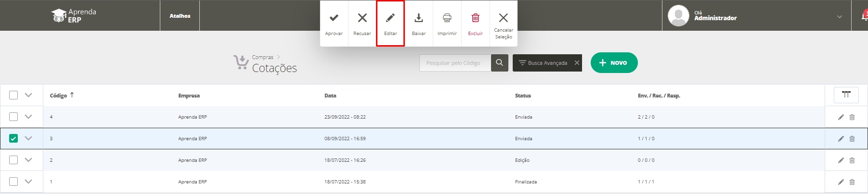The image size is (868, 194).
Task: Click the search magnifier icon
Action: (x=499, y=63)
